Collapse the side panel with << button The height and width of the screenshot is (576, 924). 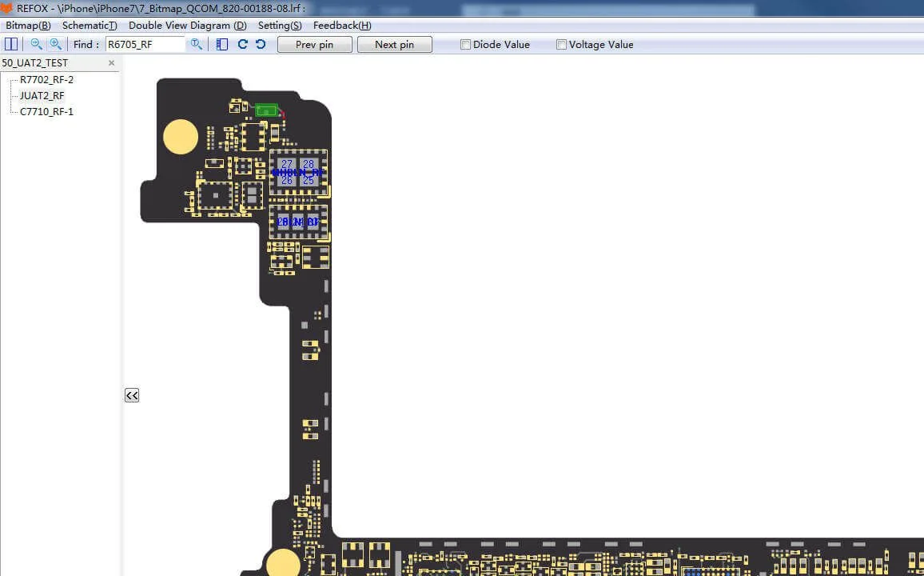132,395
